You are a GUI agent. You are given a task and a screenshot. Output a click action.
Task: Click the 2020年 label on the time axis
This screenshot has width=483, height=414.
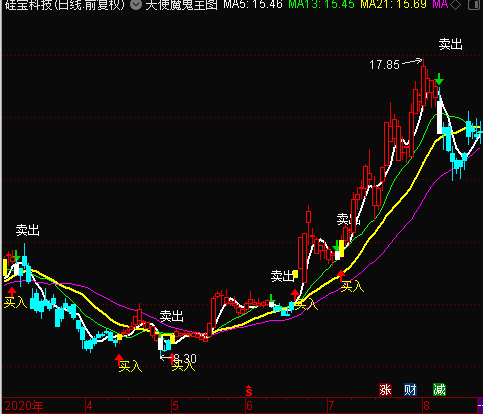point(24,406)
